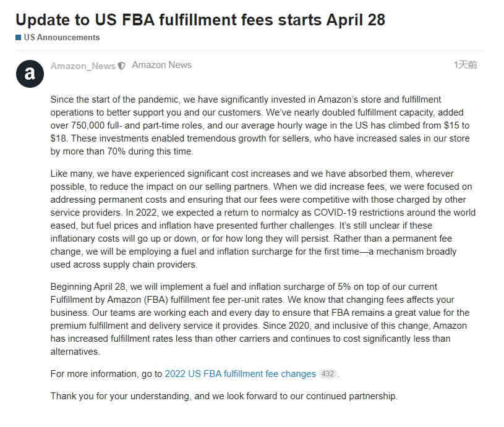The width and height of the screenshot is (504, 427).
Task: Open the Amazon "a" avatar profile picture
Action: coord(30,74)
